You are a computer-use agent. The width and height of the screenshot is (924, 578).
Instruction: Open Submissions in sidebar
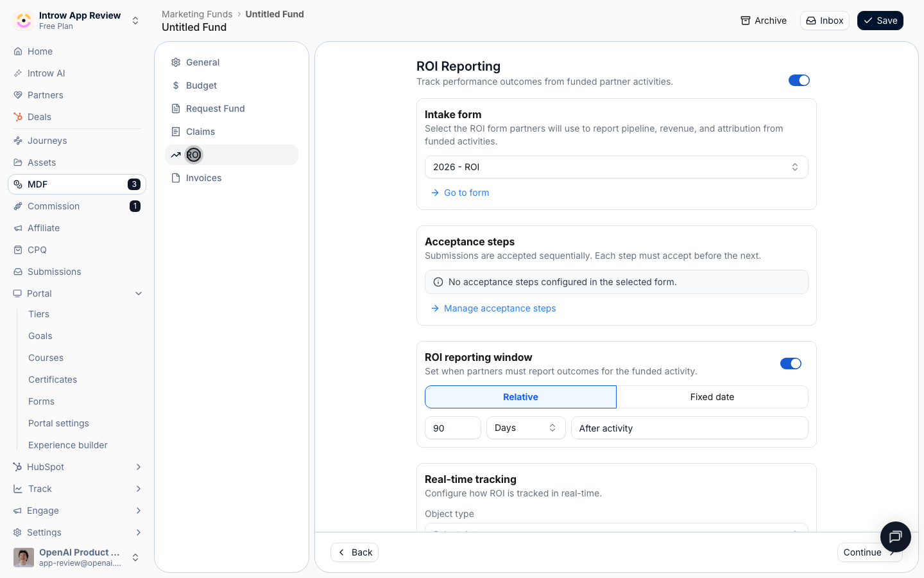click(x=77, y=272)
